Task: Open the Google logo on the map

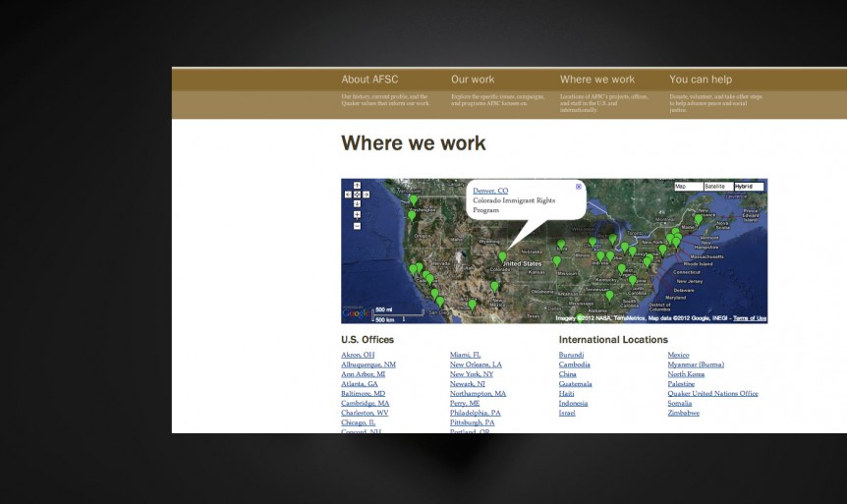Action: 356,313
